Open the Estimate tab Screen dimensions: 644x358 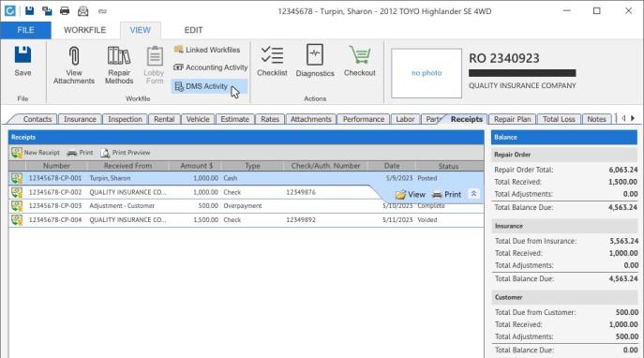tap(234, 119)
